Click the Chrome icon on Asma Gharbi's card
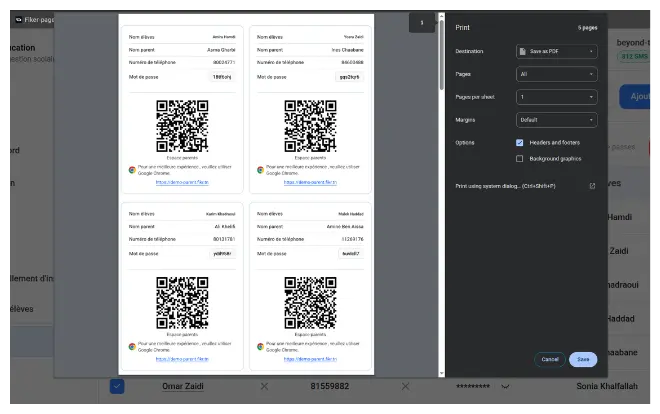Screen dimensions: 660x414 click(132, 170)
